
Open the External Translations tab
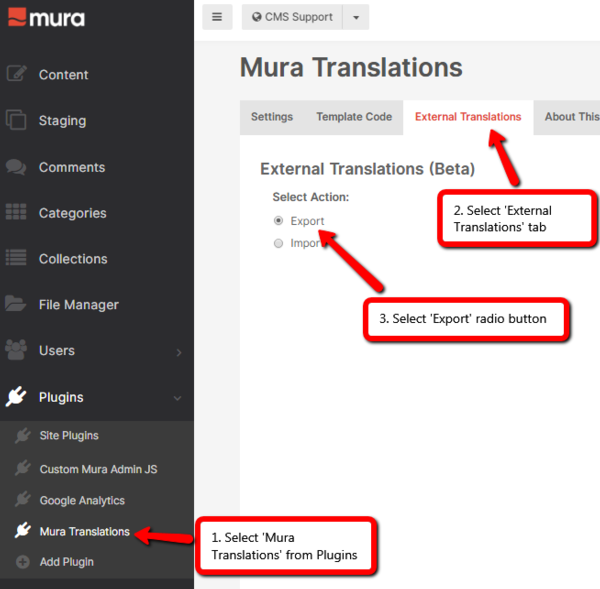[468, 117]
